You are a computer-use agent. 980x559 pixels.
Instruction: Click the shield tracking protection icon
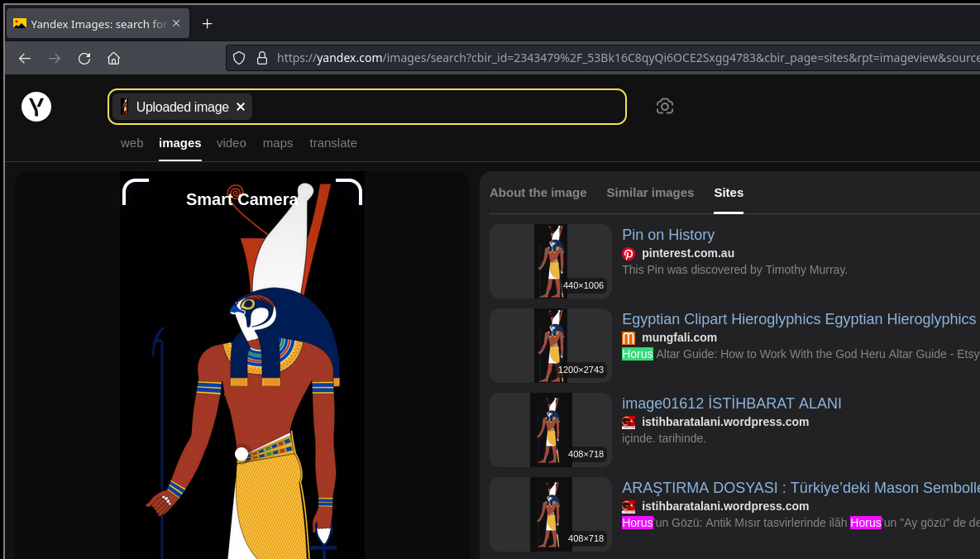[239, 58]
